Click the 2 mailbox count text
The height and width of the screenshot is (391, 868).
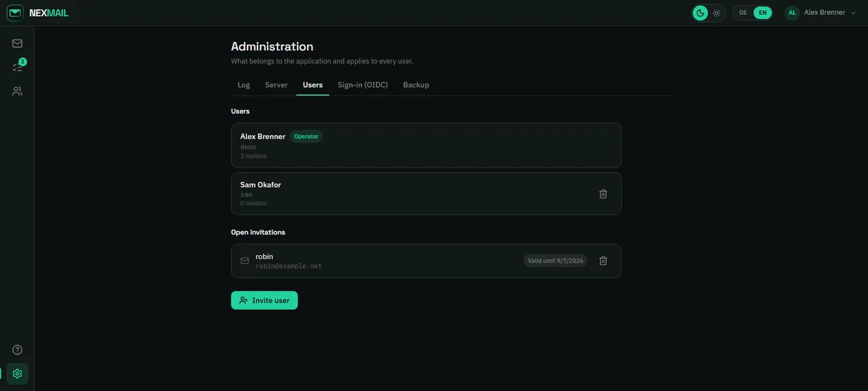(254, 156)
